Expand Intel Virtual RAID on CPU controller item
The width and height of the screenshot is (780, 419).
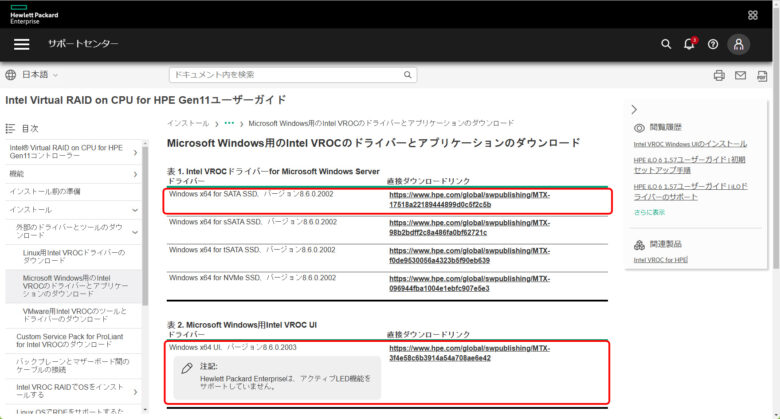[x=135, y=152]
